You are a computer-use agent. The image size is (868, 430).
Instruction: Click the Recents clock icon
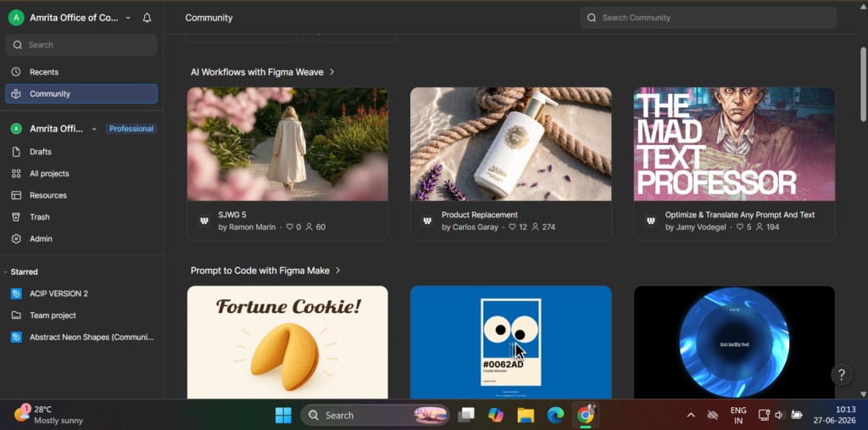pyautogui.click(x=16, y=72)
